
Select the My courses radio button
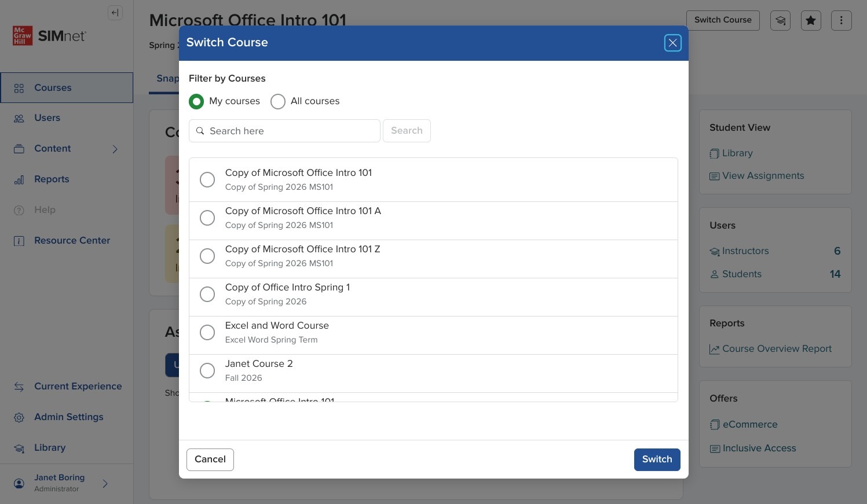point(196,101)
